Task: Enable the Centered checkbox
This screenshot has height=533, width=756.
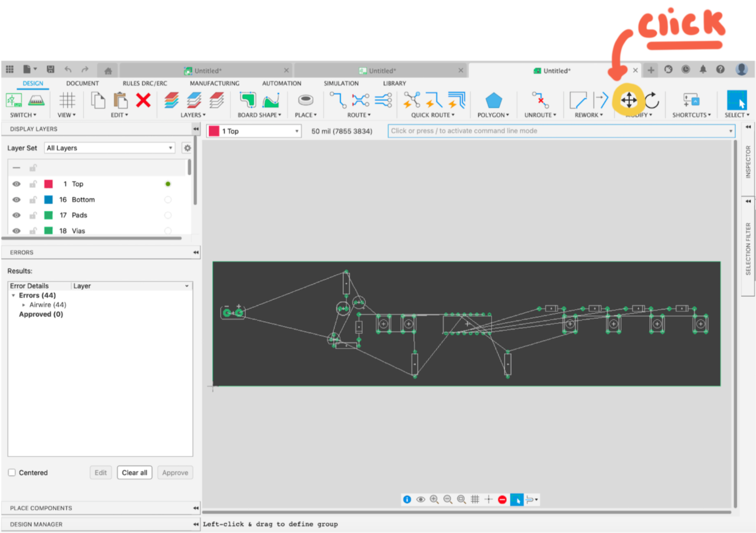Action: (12, 472)
